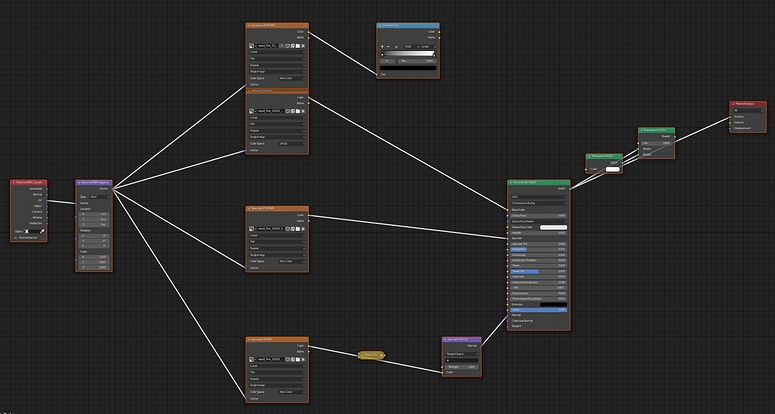Open image file folder on Specular texture node
The height and width of the screenshot is (414, 775).
pos(298,229)
